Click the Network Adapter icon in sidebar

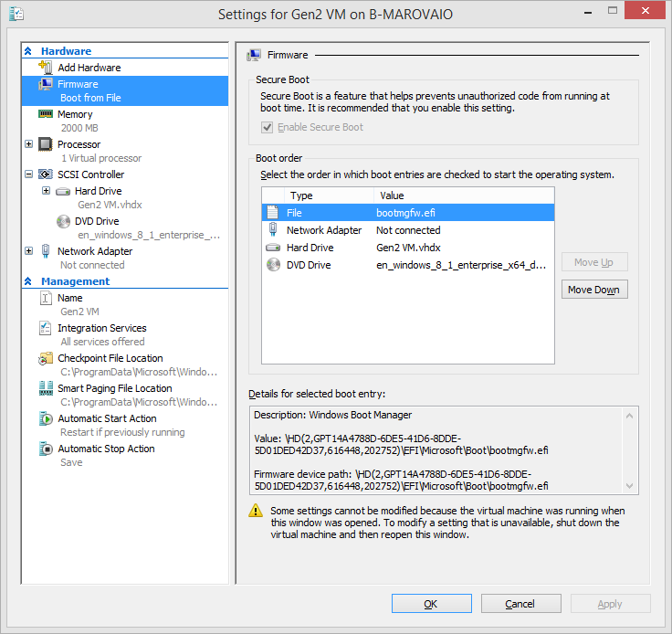(46, 251)
